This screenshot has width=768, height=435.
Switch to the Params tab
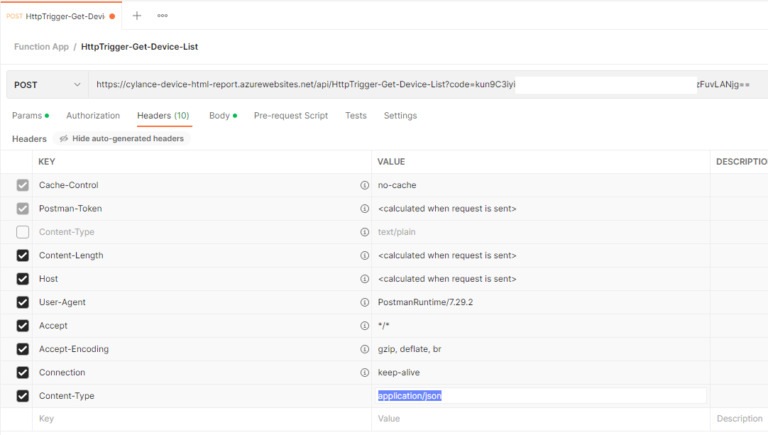[x=30, y=116]
